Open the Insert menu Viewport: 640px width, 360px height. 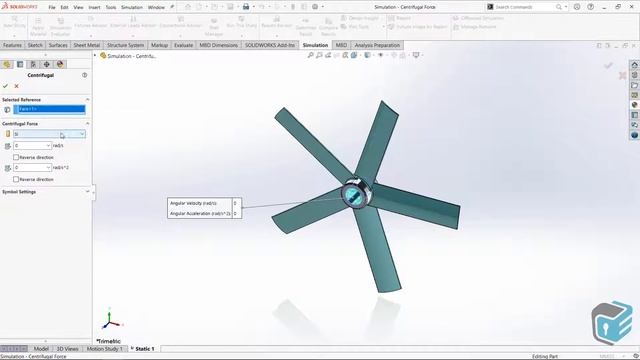(x=94, y=7)
